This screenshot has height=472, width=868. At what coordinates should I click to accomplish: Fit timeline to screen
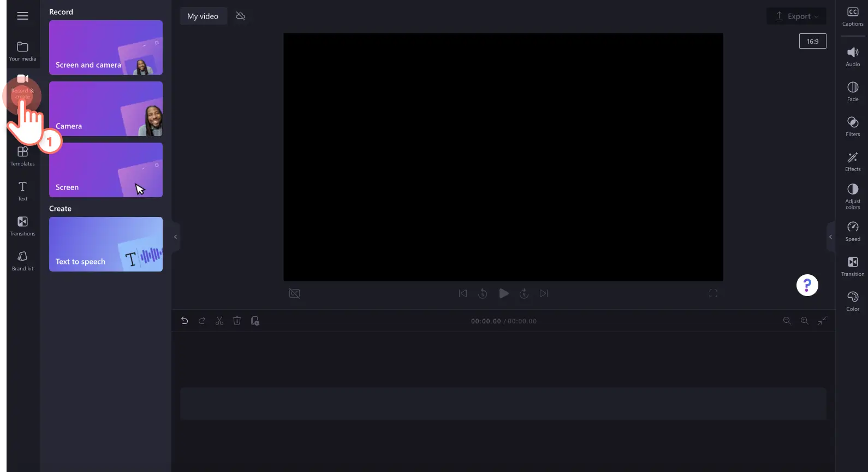click(x=822, y=321)
